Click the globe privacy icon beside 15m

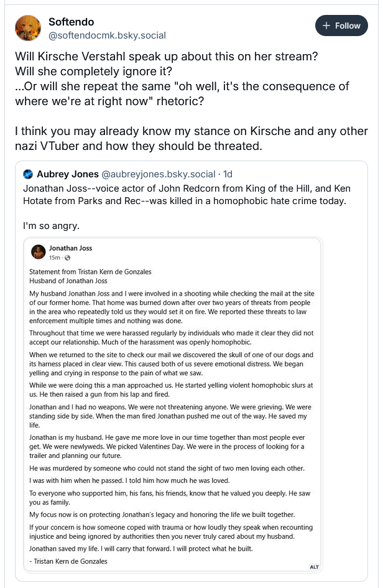point(67,258)
